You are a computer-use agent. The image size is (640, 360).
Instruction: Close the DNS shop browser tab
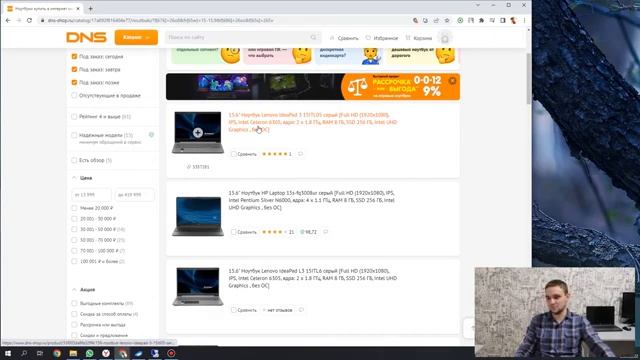click(x=78, y=8)
